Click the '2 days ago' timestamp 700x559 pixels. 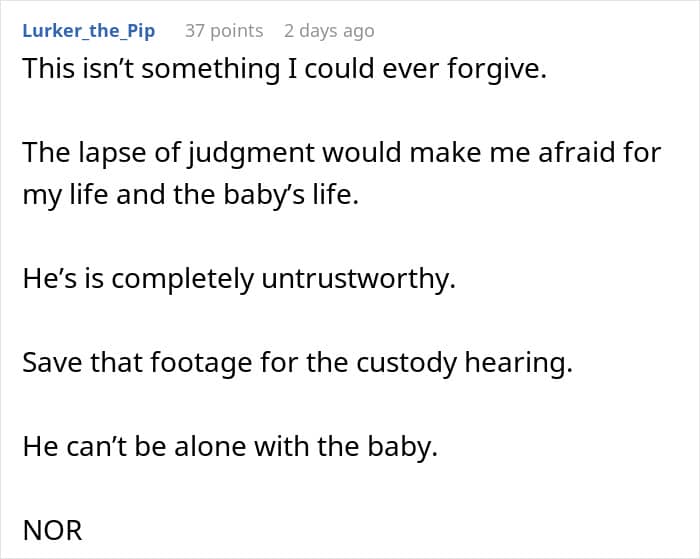(329, 31)
